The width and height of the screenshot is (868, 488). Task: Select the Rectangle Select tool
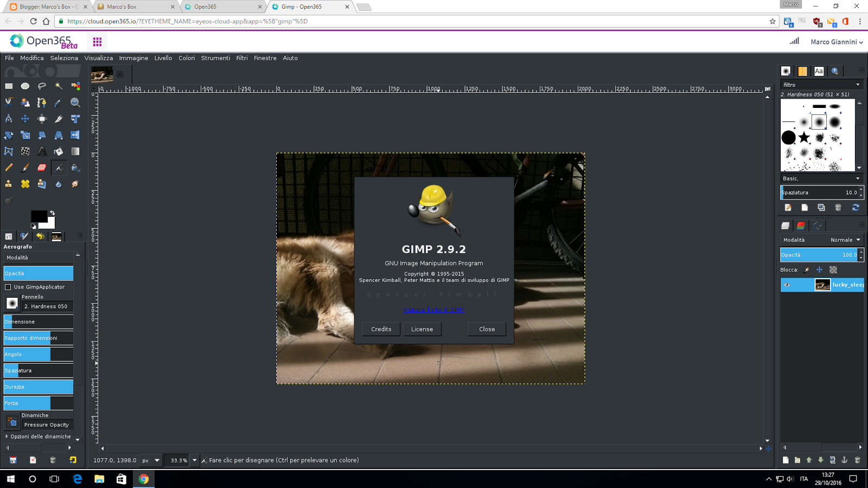tap(9, 86)
